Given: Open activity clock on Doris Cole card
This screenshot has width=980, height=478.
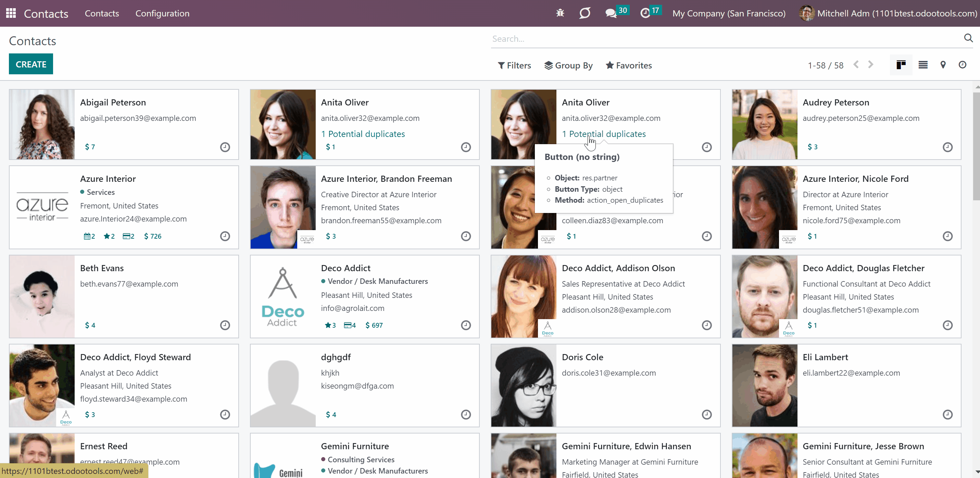Looking at the screenshot, I should point(707,414).
